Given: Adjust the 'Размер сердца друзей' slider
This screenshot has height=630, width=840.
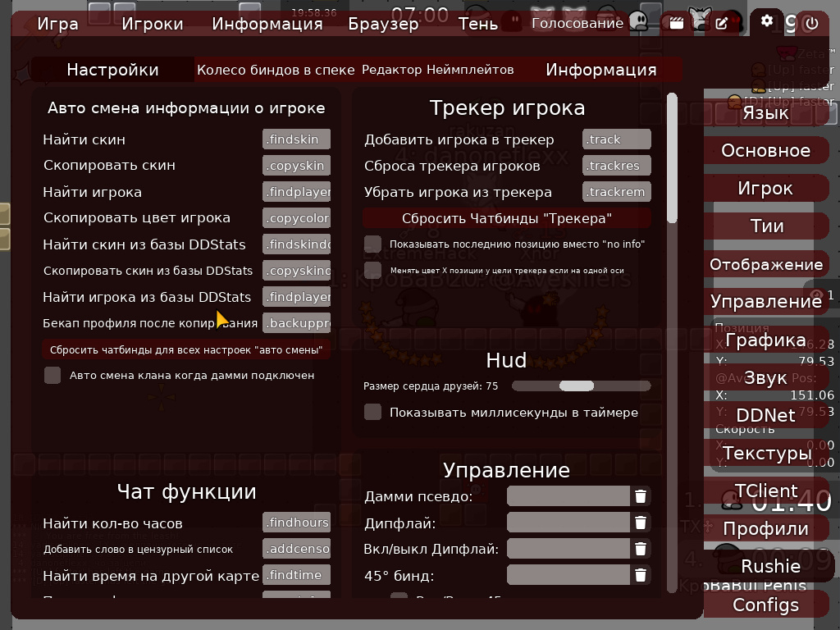Looking at the screenshot, I should pos(582,386).
